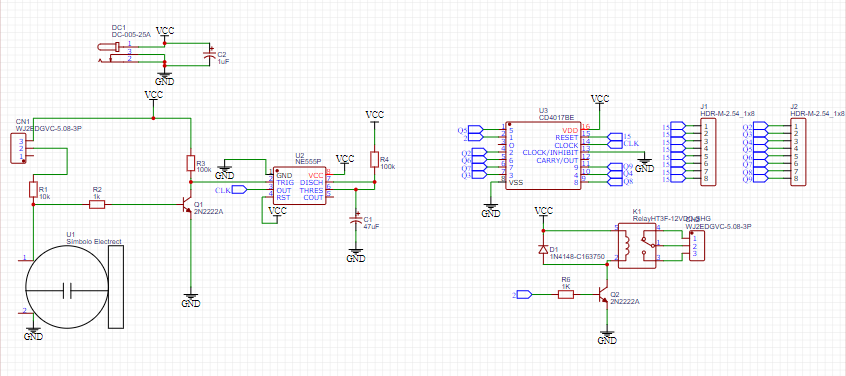Click the Simbolo Electrect label
The height and width of the screenshot is (376, 846).
pyautogui.click(x=94, y=241)
